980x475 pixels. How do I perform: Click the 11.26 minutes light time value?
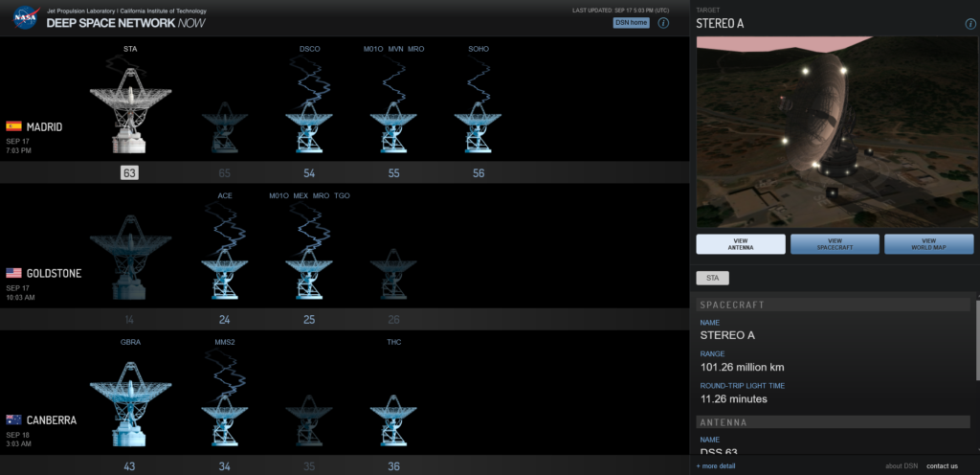point(734,398)
